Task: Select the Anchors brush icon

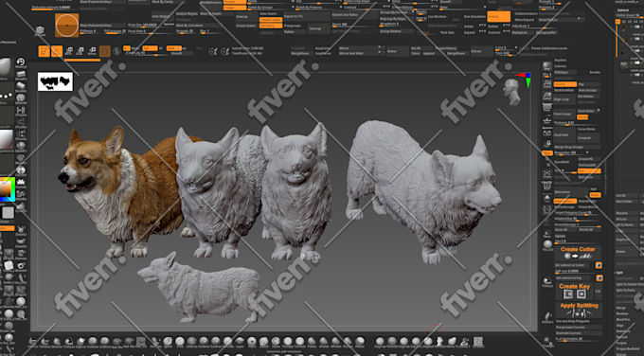Action: (x=547, y=317)
